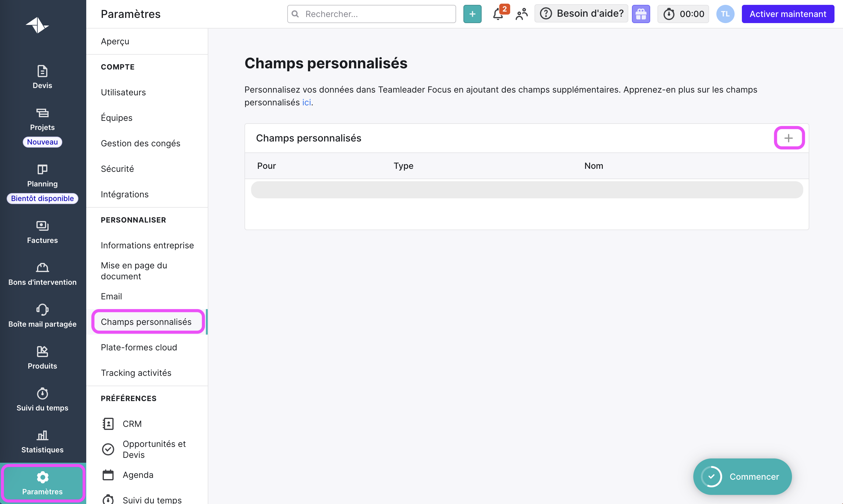Follow the 'ici' link about custom fields

306,102
